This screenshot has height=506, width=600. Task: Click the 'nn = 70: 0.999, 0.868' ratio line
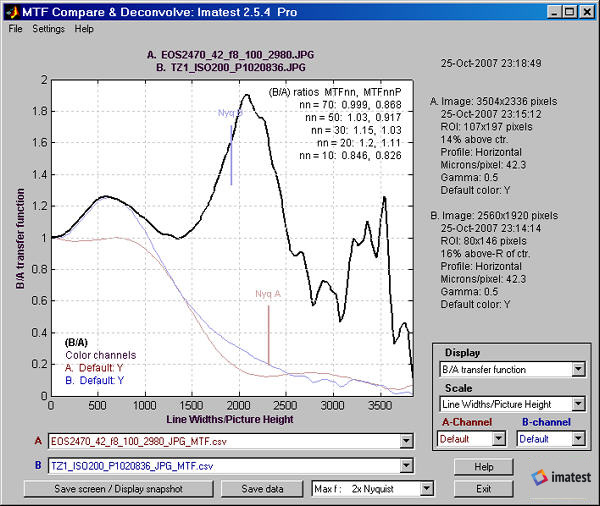pyautogui.click(x=350, y=105)
